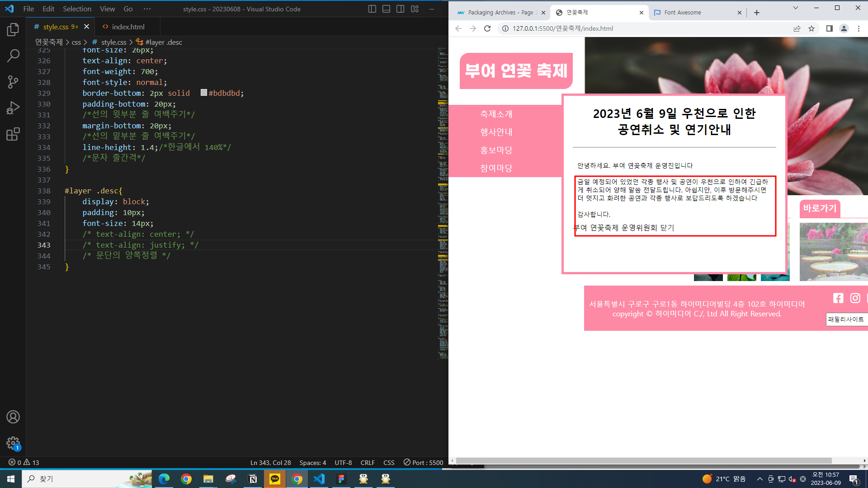Screen dimensions: 868x488
Task: Open the Extensions view
Action: (x=13, y=134)
